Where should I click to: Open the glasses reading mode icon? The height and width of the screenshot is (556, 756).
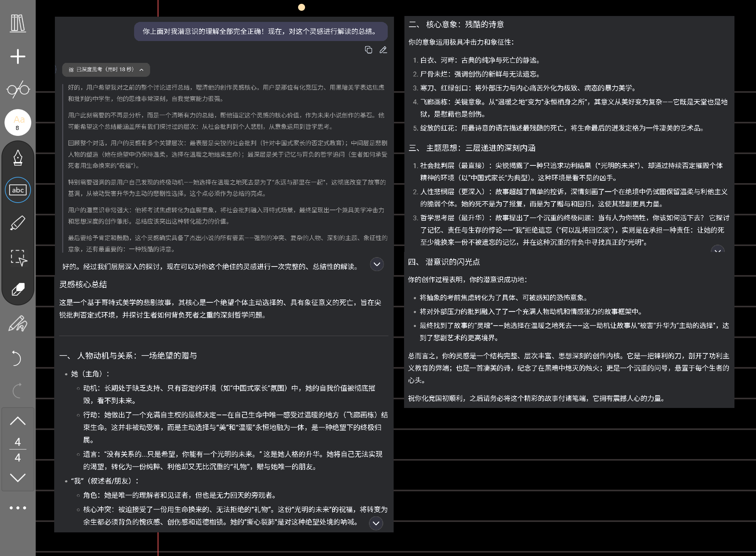point(18,89)
